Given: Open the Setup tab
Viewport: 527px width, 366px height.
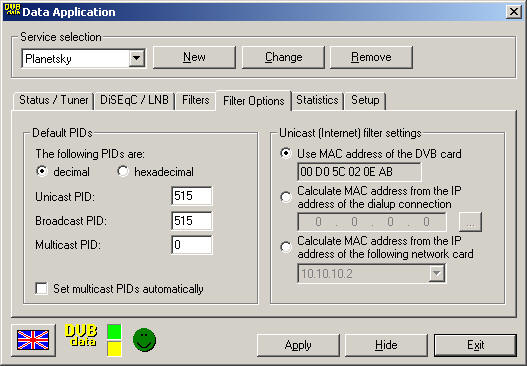Looking at the screenshot, I should click(x=365, y=100).
